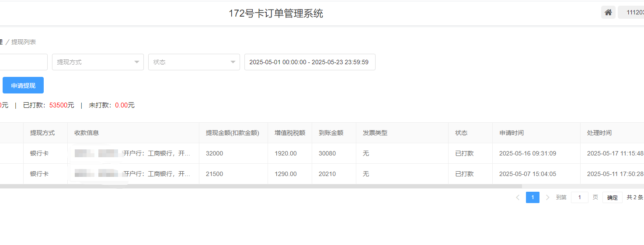Select the 30080 received amount cell
The height and width of the screenshot is (245, 644).
(327, 153)
